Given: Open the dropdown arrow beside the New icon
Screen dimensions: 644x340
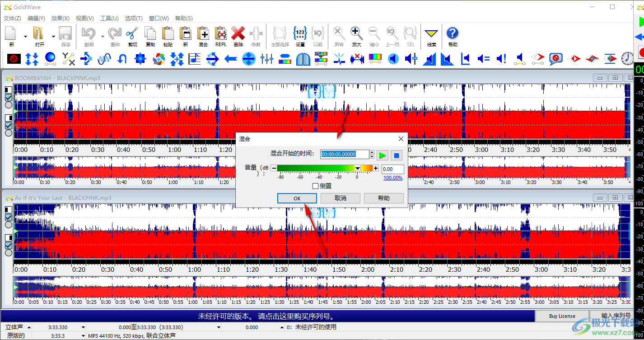Looking at the screenshot, I should (25, 36).
